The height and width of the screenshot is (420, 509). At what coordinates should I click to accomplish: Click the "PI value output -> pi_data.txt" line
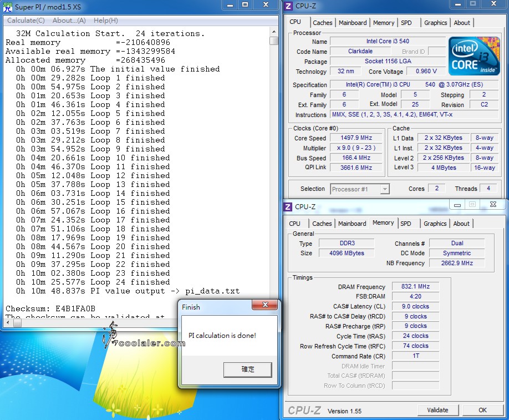pyautogui.click(x=128, y=291)
